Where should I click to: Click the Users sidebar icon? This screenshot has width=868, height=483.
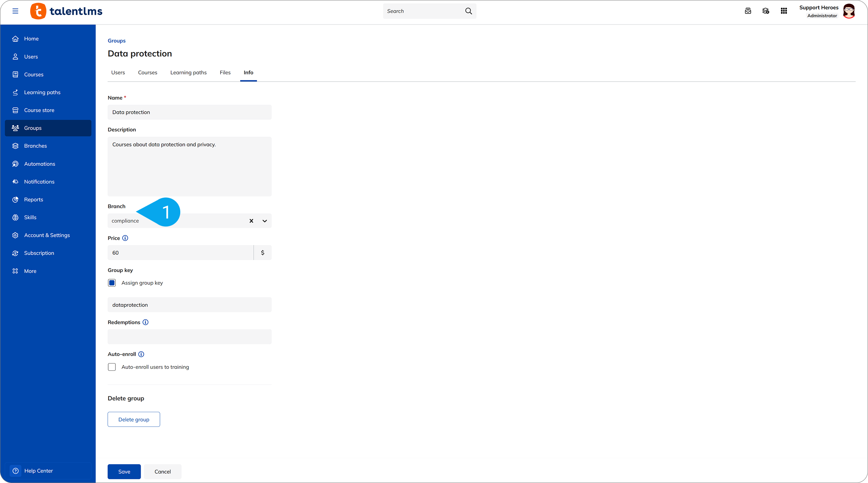15,57
